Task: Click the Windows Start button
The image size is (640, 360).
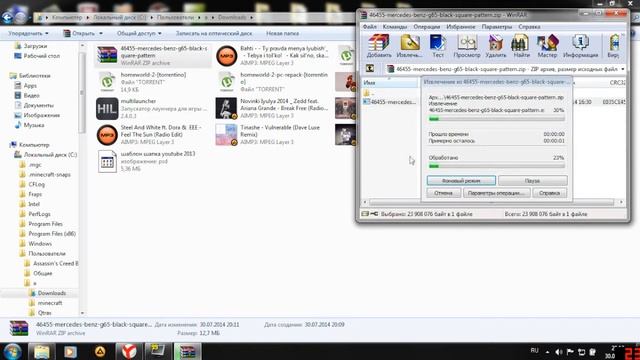Action: (x=12, y=351)
